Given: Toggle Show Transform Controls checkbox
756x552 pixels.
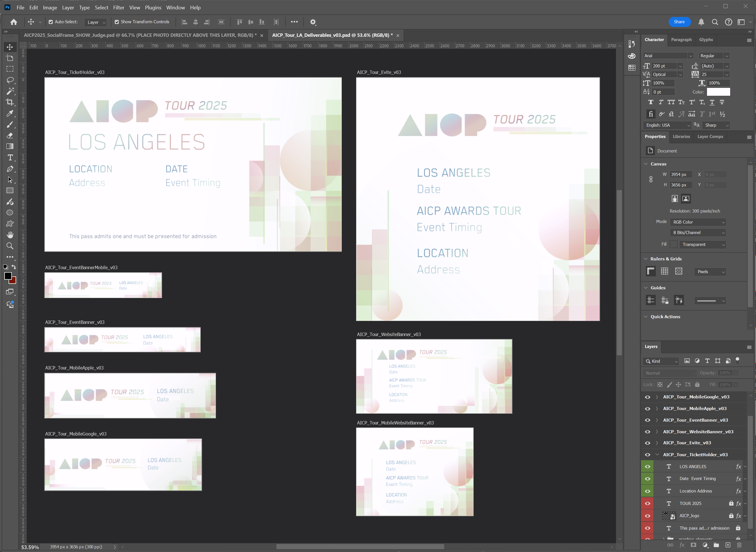Looking at the screenshot, I should click(117, 22).
